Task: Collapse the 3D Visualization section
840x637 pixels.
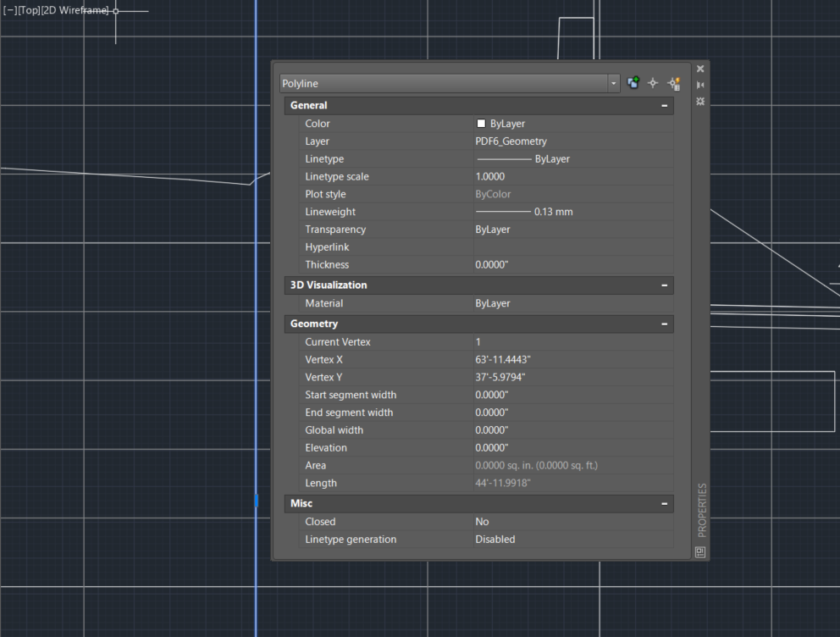Action: 664,285
